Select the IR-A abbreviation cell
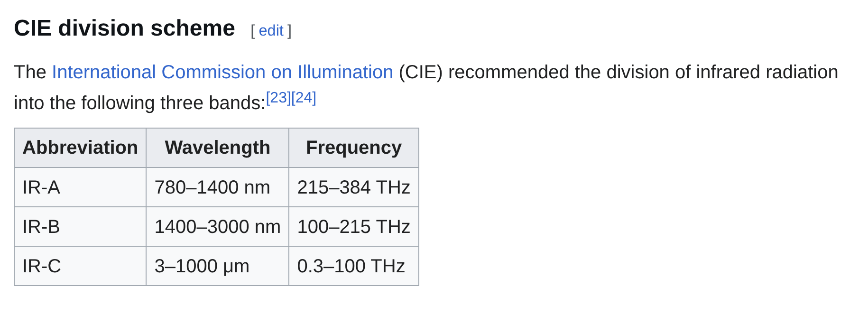868x315 pixels. [41, 187]
